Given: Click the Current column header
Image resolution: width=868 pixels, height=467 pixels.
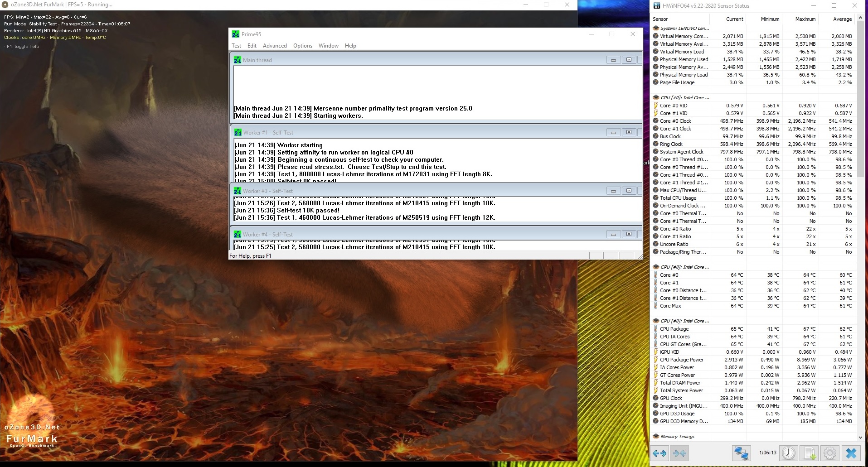Looking at the screenshot, I should [727, 19].
